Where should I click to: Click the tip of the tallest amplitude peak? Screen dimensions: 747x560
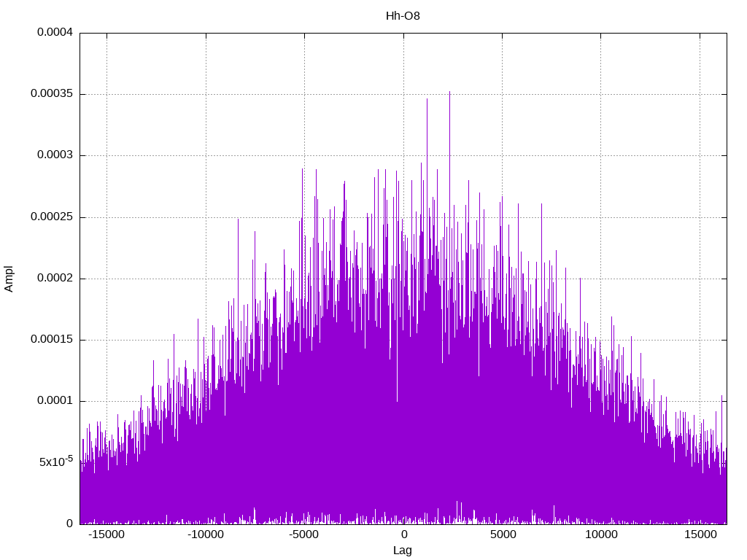tap(449, 92)
